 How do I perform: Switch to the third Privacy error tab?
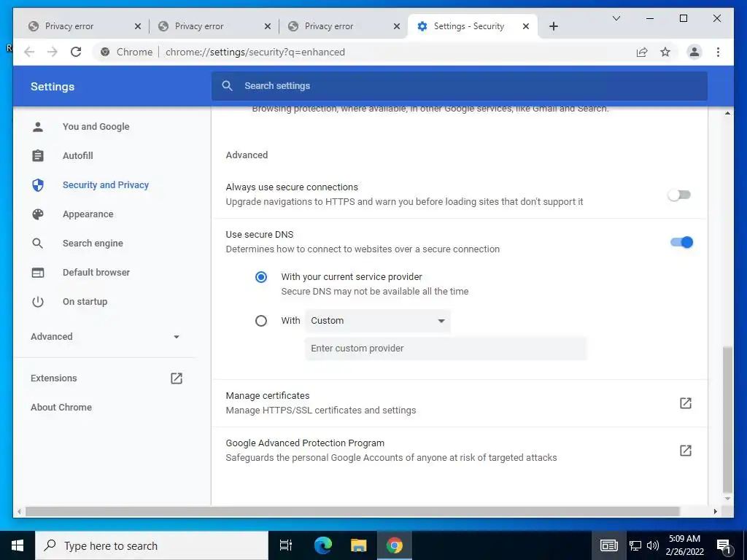coord(343,26)
